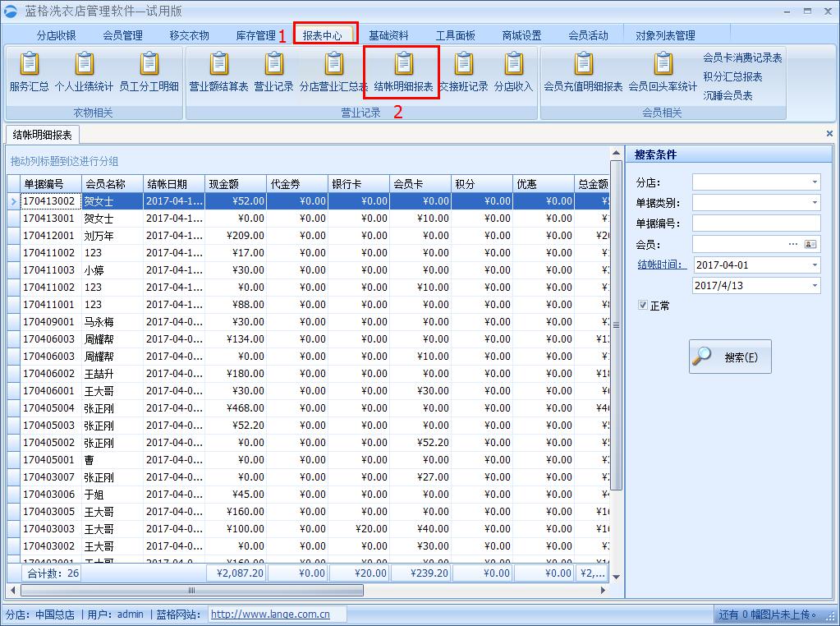Image resolution: width=840 pixels, height=626 pixels.
Task: Sort by the 积分 column header
Action: tap(482, 184)
